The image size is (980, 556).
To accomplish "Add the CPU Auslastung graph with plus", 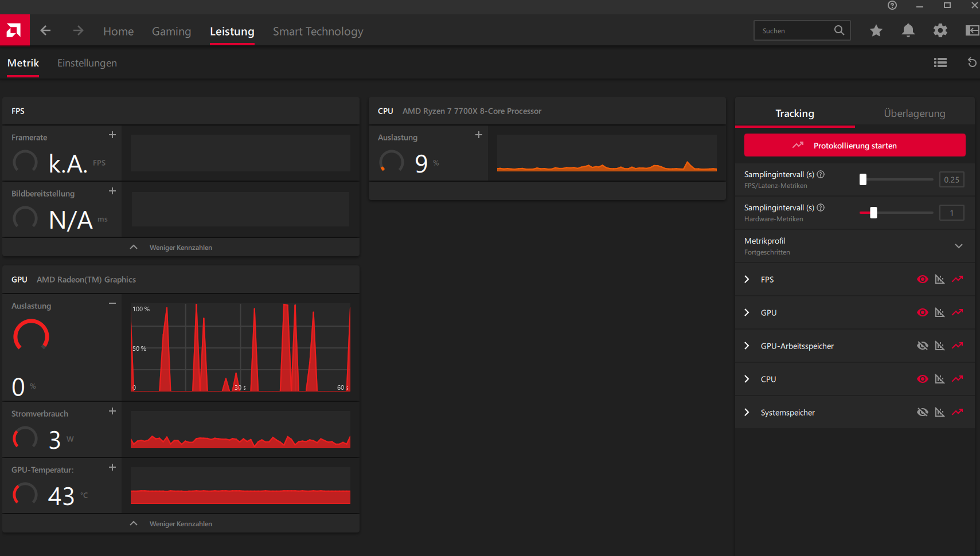I will (x=479, y=135).
